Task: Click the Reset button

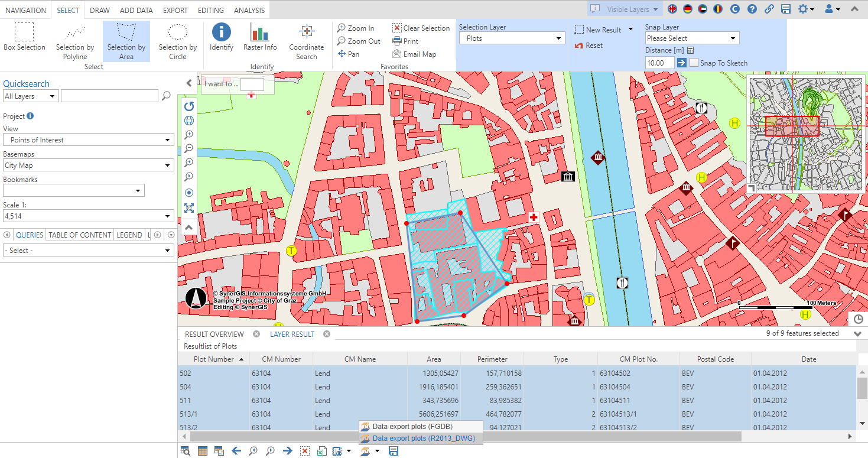Action: 589,44
